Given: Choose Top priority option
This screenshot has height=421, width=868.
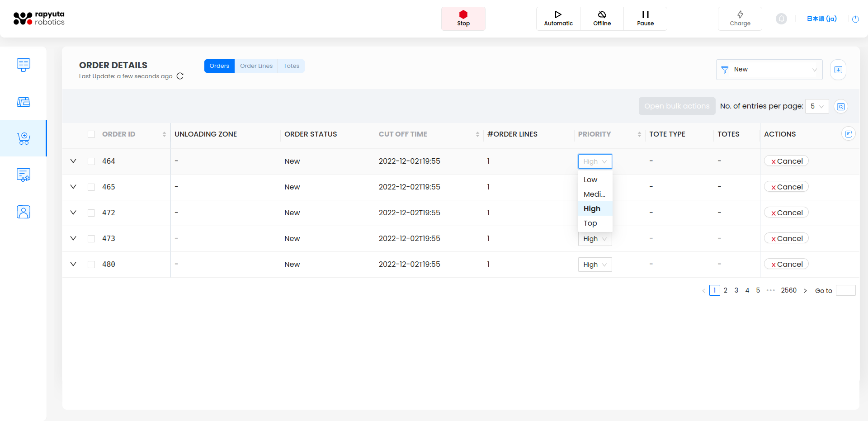Looking at the screenshot, I should coord(595,223).
